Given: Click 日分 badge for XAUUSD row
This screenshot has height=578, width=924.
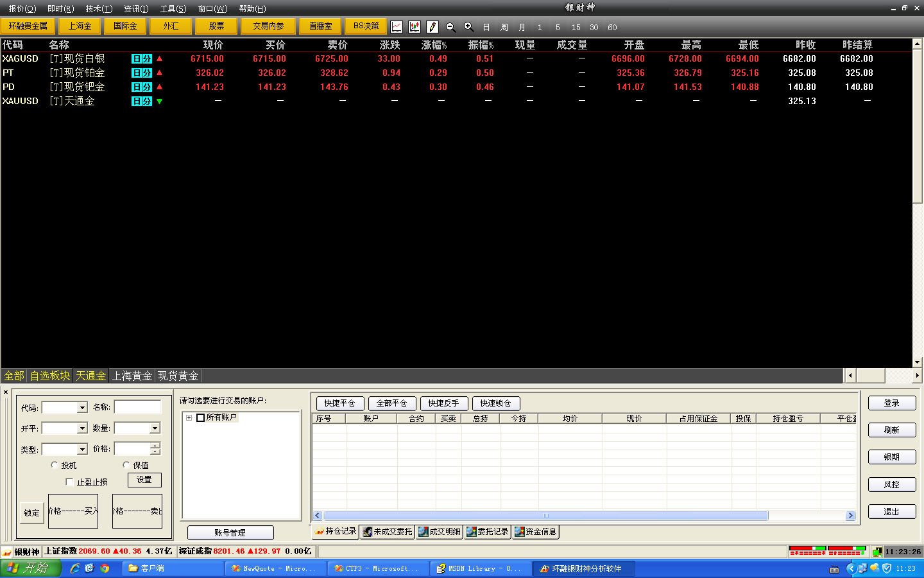Looking at the screenshot, I should coord(142,101).
